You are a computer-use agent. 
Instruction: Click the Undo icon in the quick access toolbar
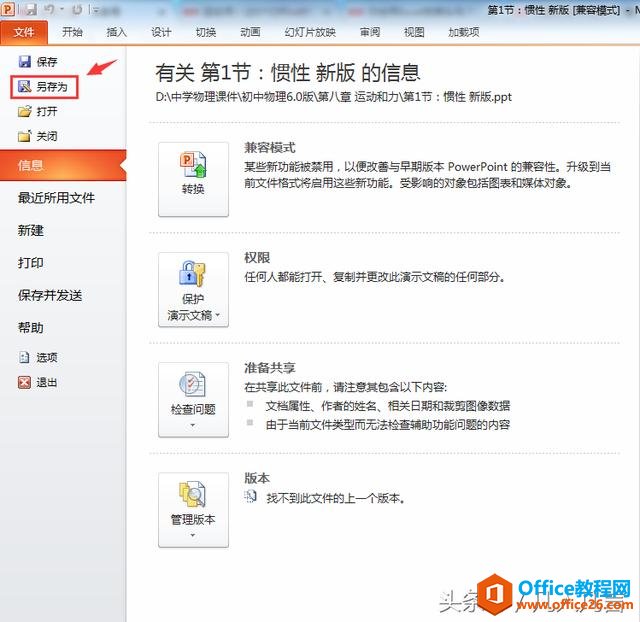49,9
